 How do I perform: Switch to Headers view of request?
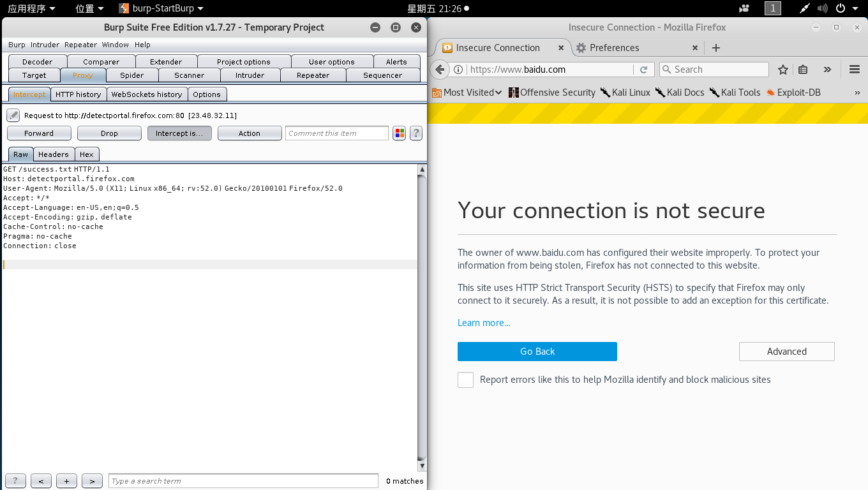coord(53,154)
